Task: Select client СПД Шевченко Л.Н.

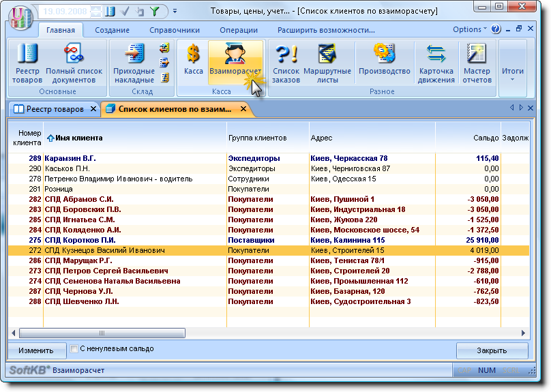Action: [x=269, y=301]
